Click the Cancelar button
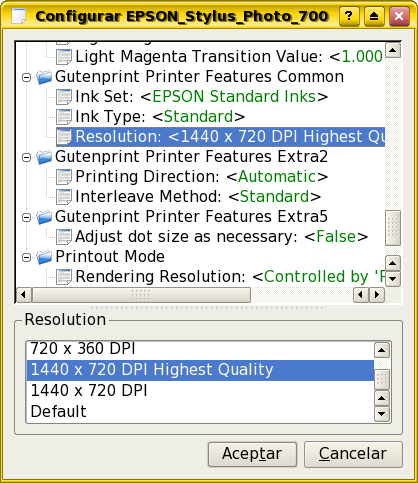 coord(353,454)
